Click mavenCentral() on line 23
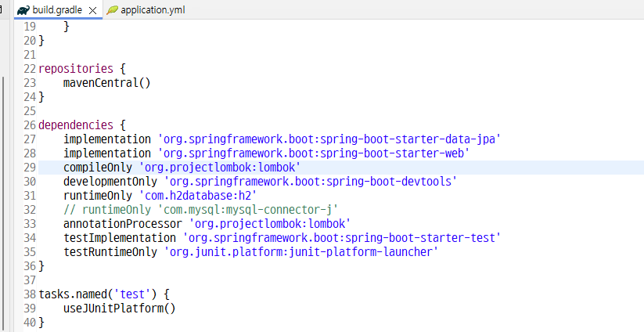The image size is (644, 332). coord(106,83)
